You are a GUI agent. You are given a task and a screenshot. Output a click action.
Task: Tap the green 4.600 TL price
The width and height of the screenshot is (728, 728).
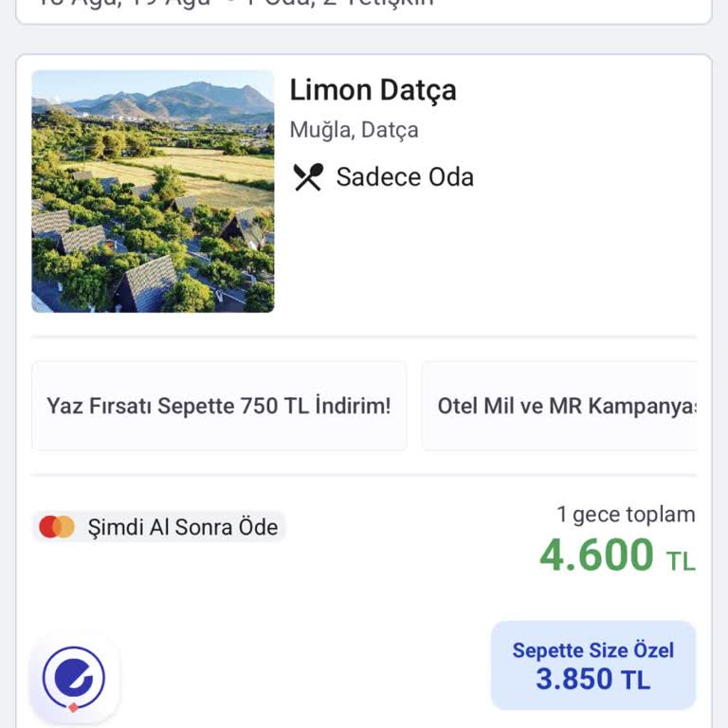click(x=597, y=555)
